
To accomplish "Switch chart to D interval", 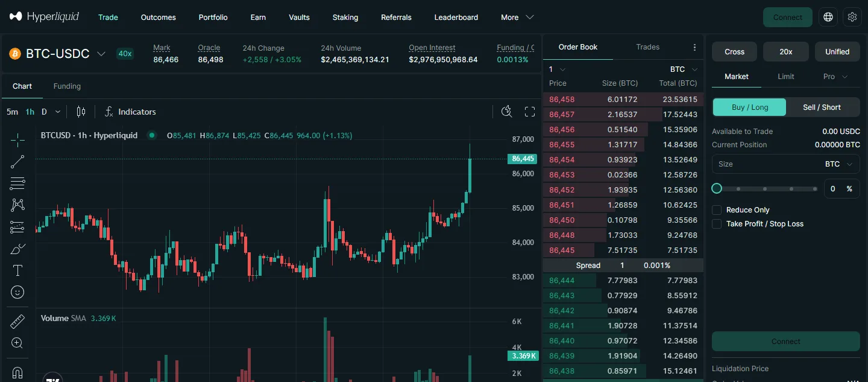I will 44,112.
